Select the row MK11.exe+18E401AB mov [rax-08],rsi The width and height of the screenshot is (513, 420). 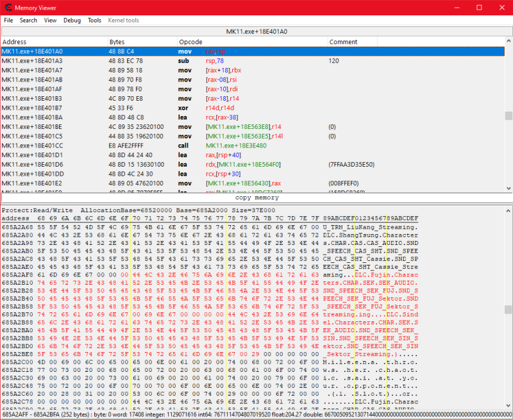click(x=253, y=80)
